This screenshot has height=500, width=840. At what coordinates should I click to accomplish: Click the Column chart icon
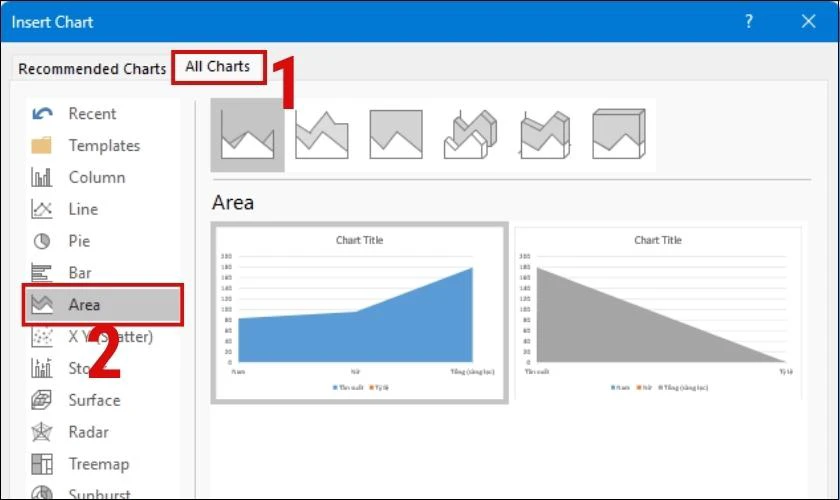pos(42,177)
